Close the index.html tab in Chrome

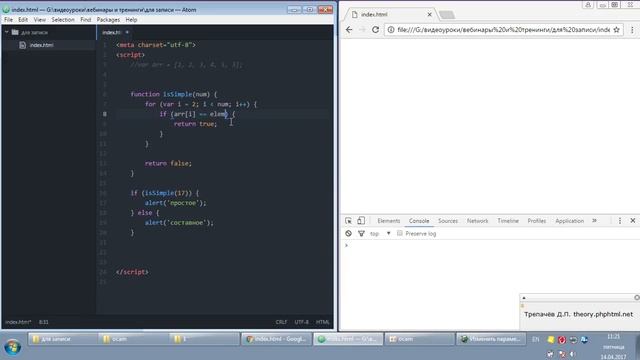pos(429,14)
